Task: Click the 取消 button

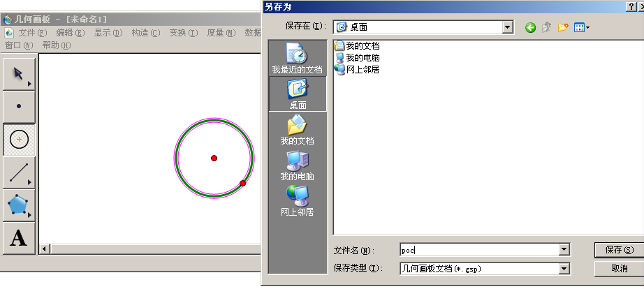Action: (619, 268)
